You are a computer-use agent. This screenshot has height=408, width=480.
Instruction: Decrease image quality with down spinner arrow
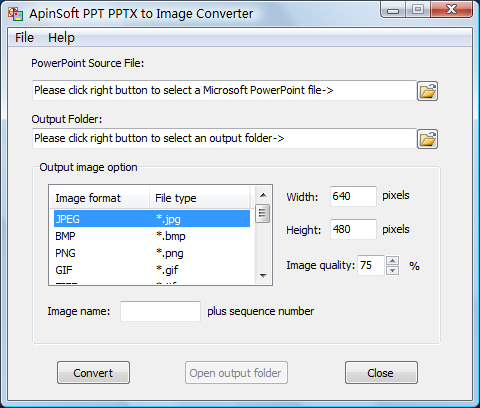(x=393, y=270)
